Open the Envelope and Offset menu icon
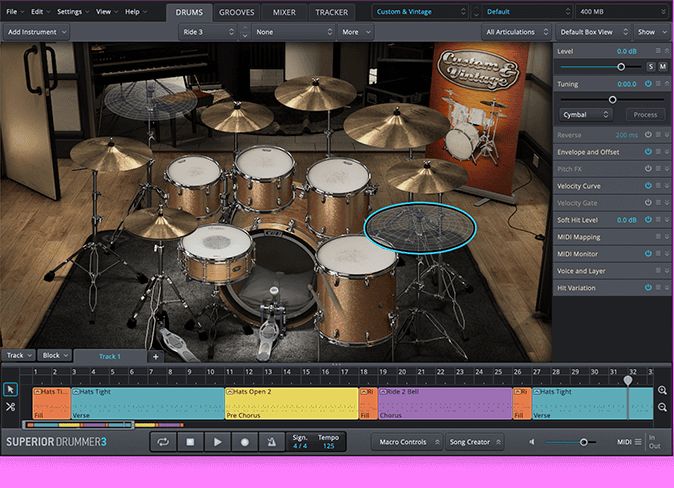Screen dimensions: 674x488 click(658, 152)
